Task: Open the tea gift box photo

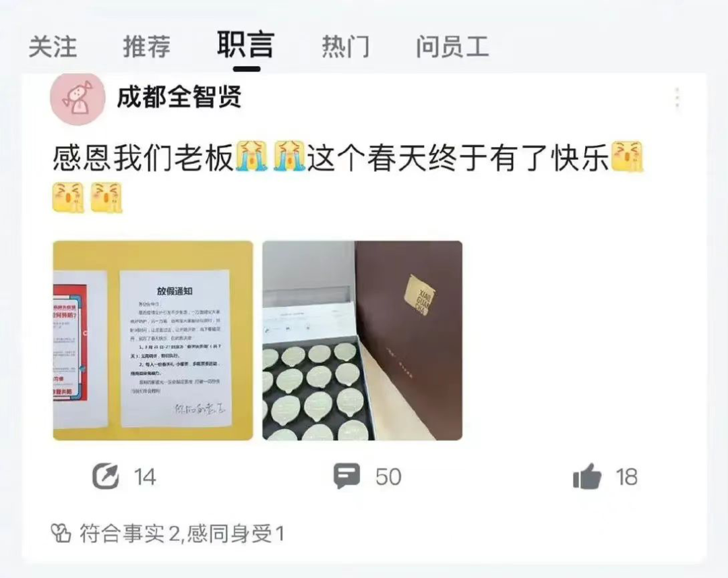Action: [x=362, y=341]
